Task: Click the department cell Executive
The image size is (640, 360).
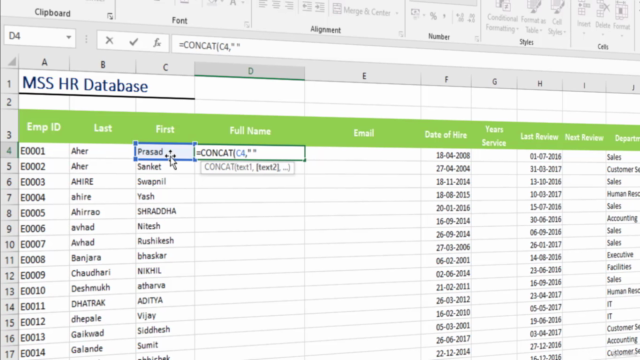Action: point(623,255)
